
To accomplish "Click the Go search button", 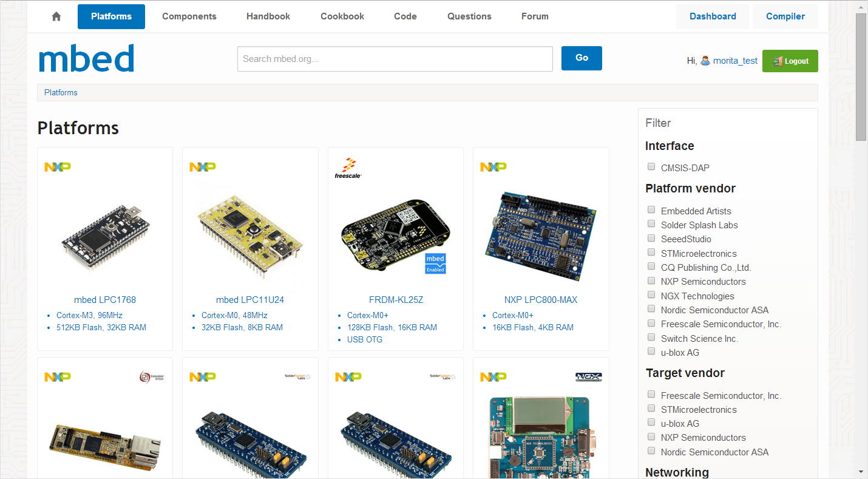I will click(581, 58).
